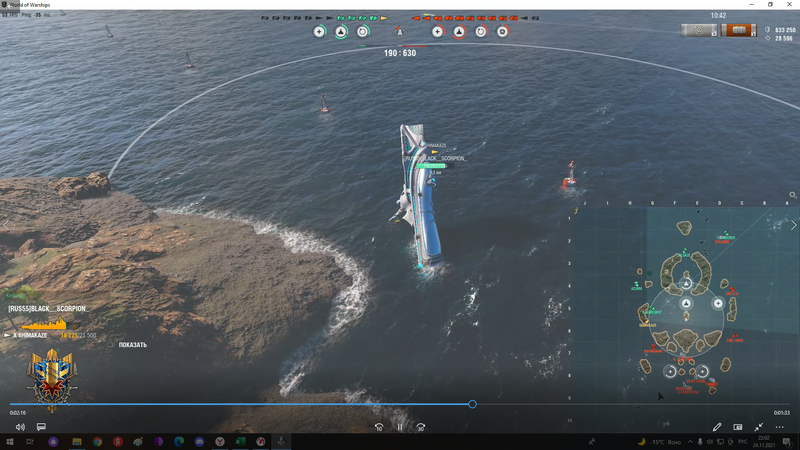Open Task View on the taskbar
This screenshot has height=450, width=800.
(x=30, y=441)
